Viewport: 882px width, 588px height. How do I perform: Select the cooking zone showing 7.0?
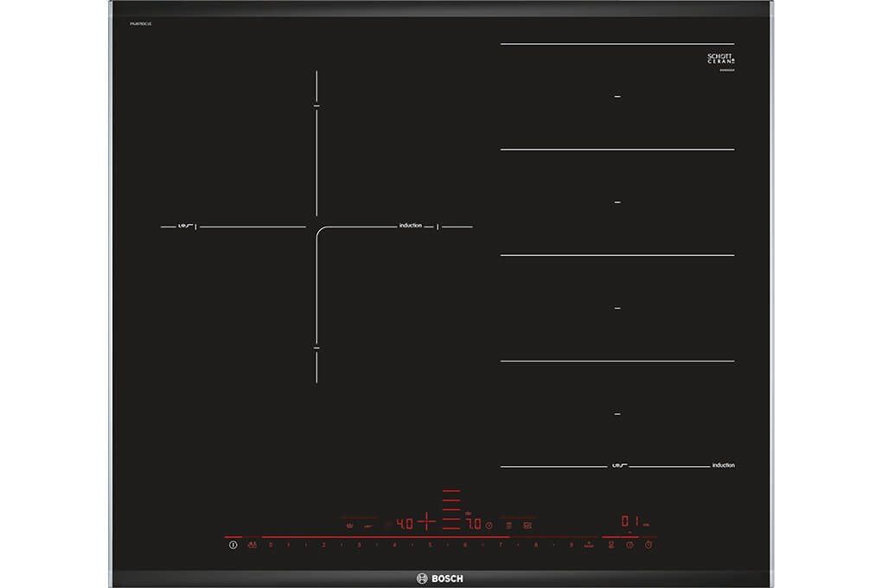click(x=473, y=523)
